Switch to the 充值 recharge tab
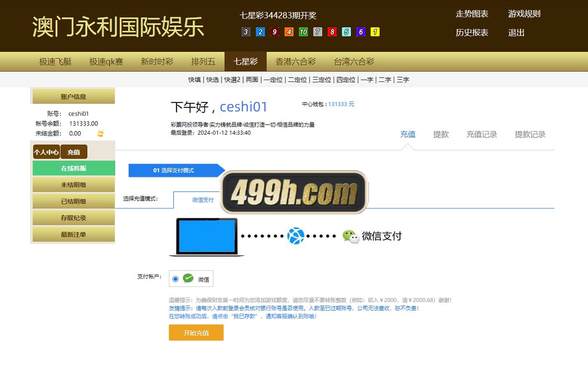This screenshot has height=383, width=588. pyautogui.click(x=408, y=134)
